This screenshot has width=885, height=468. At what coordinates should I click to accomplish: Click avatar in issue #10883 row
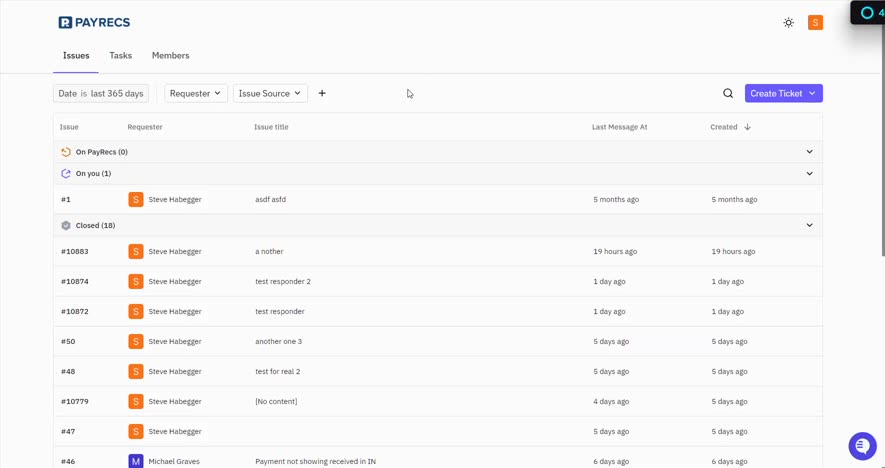tap(135, 251)
